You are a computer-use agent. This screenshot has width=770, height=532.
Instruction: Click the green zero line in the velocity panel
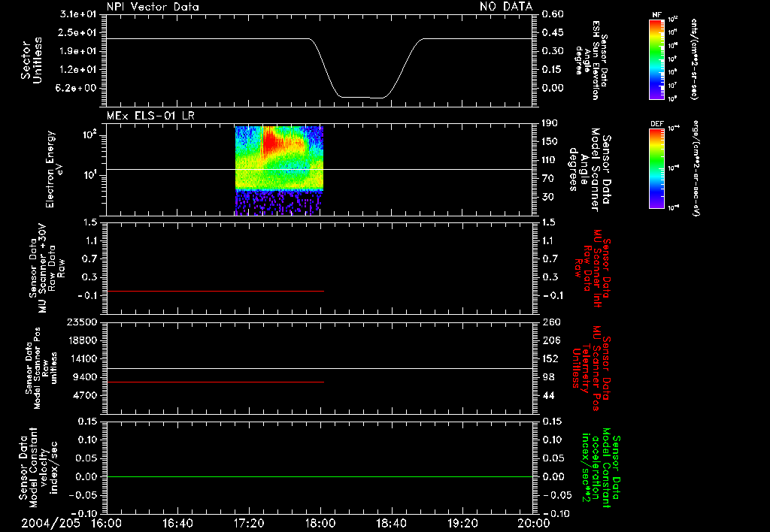click(320, 476)
